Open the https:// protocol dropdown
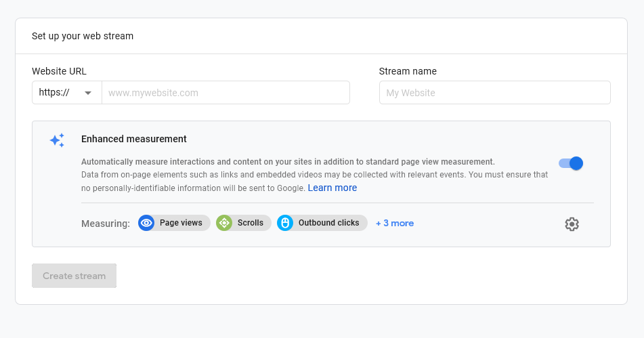Screen dimensions: 644x338 point(67,92)
